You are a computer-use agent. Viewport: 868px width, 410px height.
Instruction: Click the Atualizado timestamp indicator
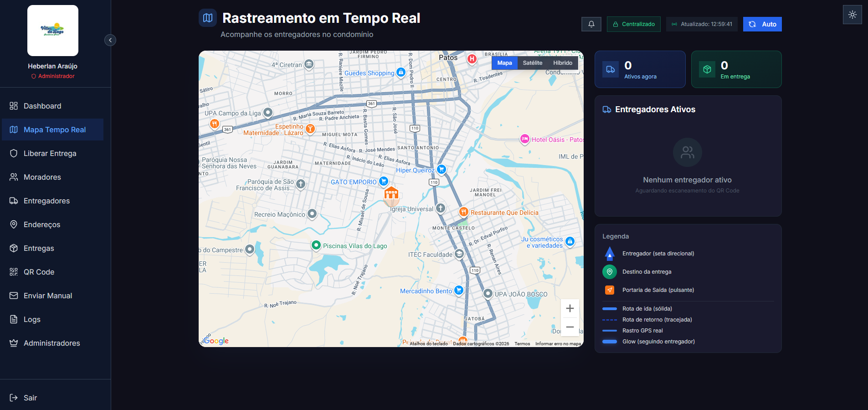702,24
